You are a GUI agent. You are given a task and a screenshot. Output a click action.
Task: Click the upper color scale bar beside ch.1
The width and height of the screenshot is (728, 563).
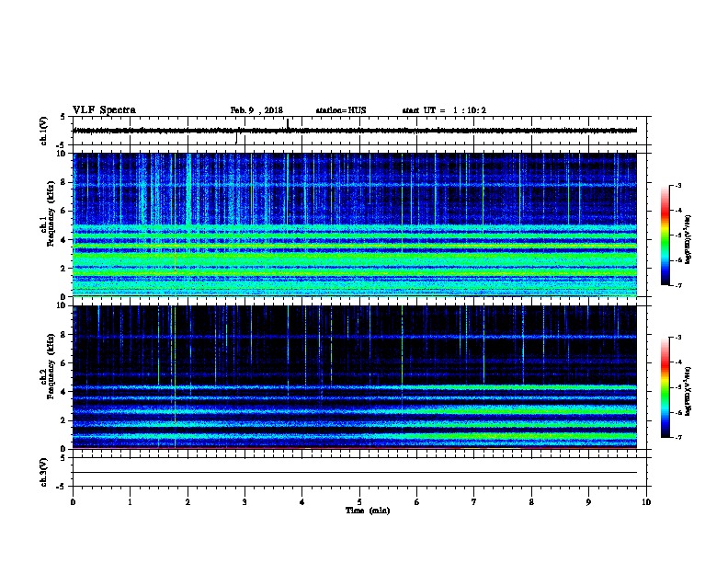coord(665,236)
